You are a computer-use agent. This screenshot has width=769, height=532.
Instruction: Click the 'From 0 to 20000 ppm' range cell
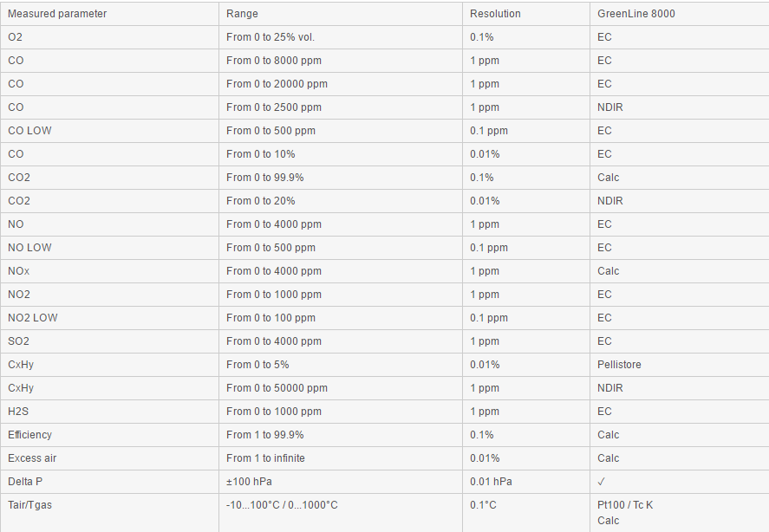pyautogui.click(x=277, y=84)
